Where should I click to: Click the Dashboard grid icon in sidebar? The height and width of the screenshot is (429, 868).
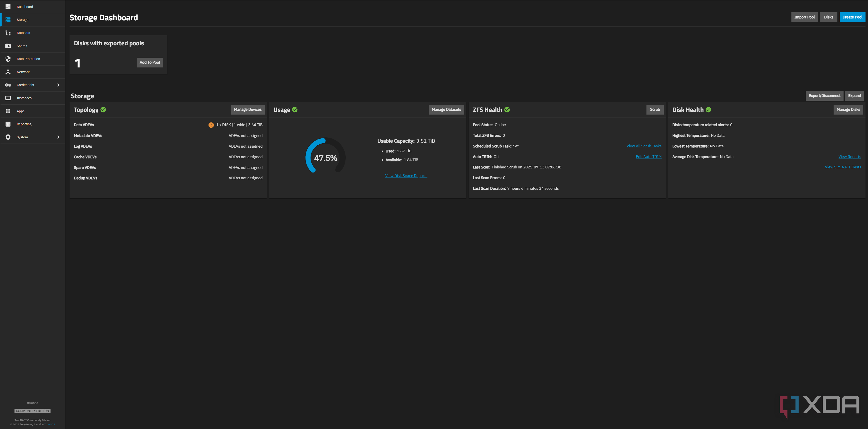8,7
